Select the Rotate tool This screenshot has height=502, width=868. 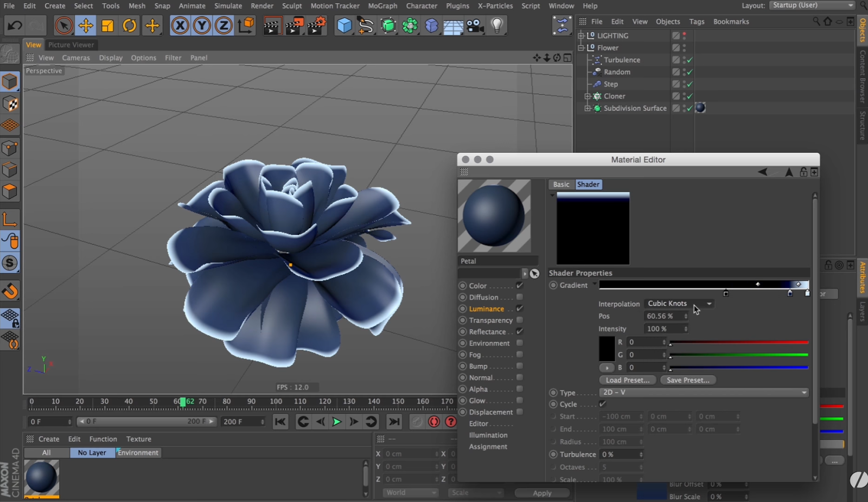130,25
